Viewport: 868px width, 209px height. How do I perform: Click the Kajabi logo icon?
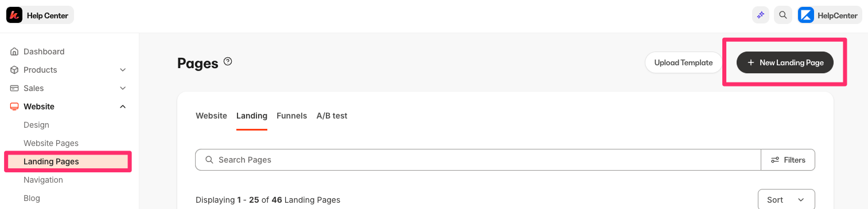click(x=14, y=15)
